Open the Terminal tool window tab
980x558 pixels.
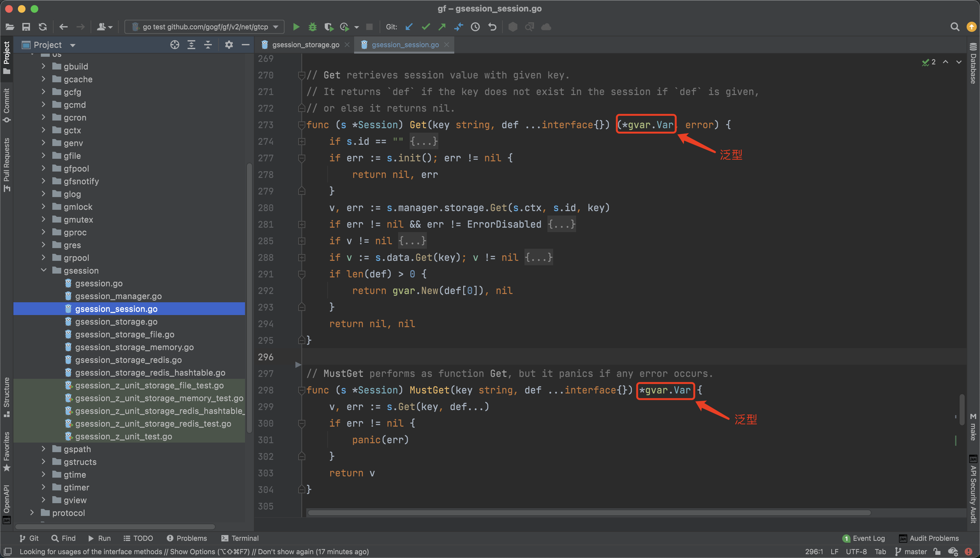(x=240, y=538)
